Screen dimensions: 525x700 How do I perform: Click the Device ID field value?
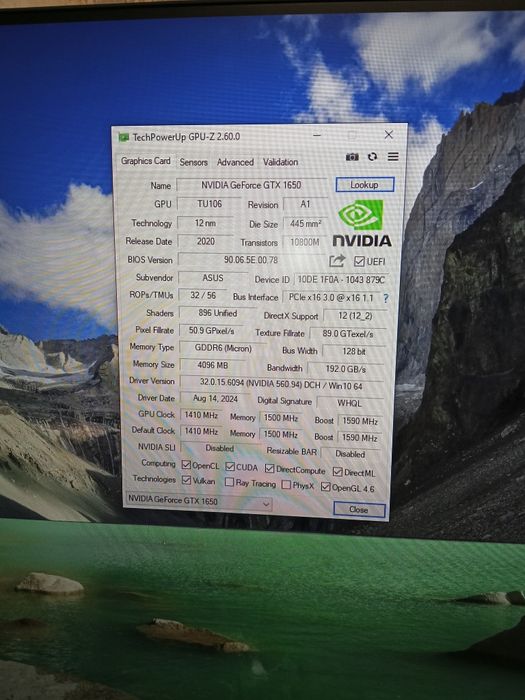tap(341, 280)
